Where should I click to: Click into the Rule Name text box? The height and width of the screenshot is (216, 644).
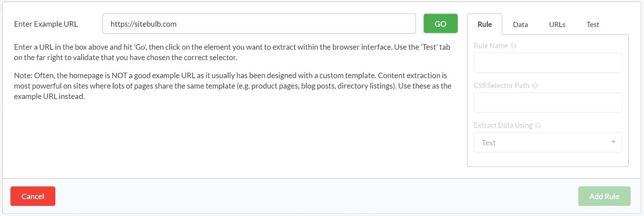pyautogui.click(x=547, y=63)
